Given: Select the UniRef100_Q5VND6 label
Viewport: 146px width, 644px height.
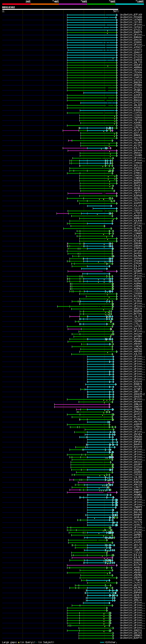Looking at the screenshot, I should (x=131, y=85).
